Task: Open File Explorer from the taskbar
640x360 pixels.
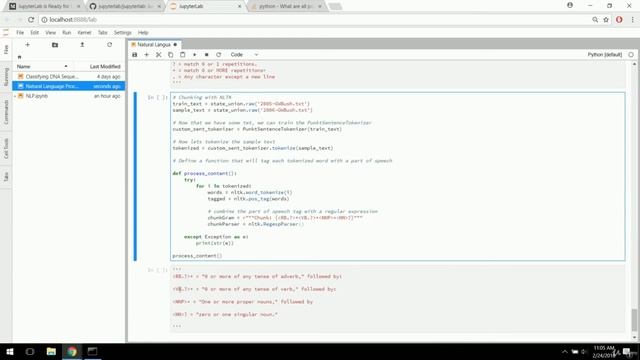Action: pyautogui.click(x=51, y=351)
